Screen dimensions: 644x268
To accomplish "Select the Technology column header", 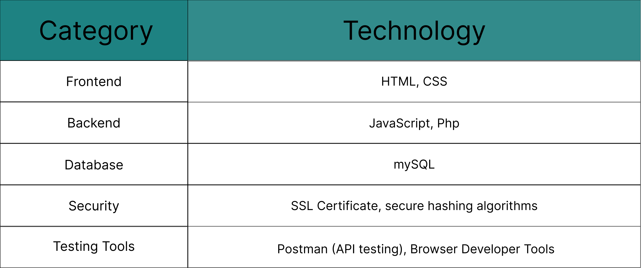I will coord(414,31).
